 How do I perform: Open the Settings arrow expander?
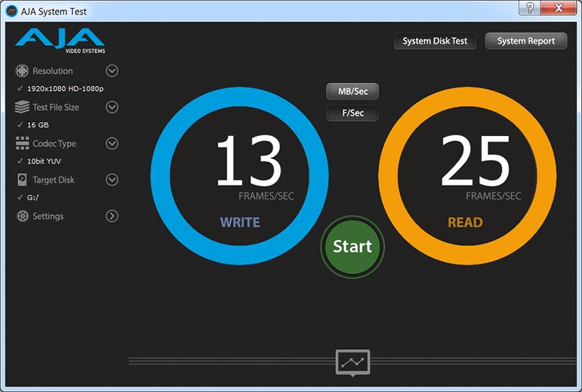pyautogui.click(x=112, y=216)
